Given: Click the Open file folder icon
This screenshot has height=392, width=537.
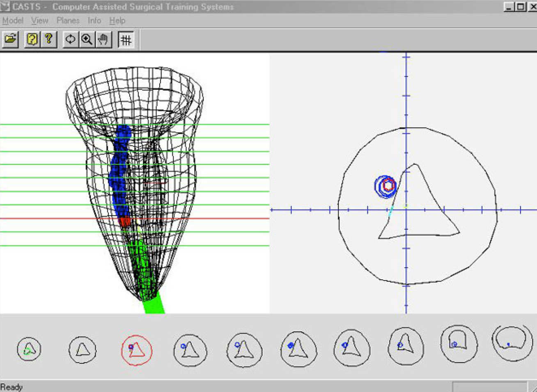Looking at the screenshot, I should point(11,39).
